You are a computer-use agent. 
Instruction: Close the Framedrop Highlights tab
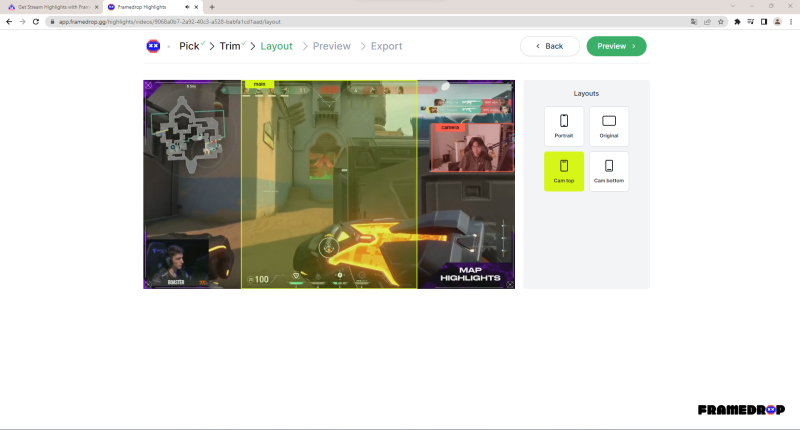tap(196, 7)
